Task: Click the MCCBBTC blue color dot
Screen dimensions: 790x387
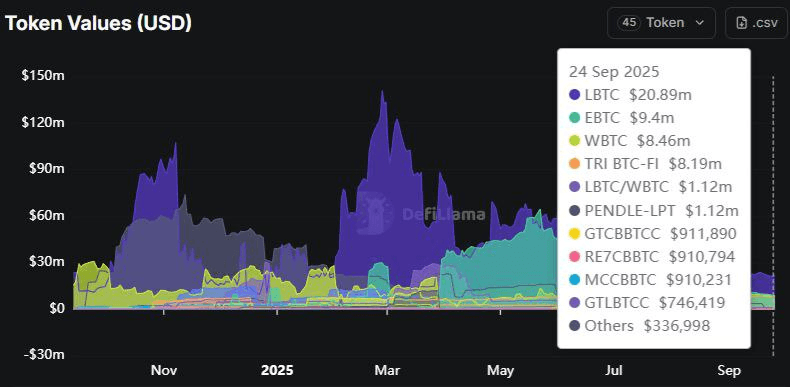Action: click(575, 280)
